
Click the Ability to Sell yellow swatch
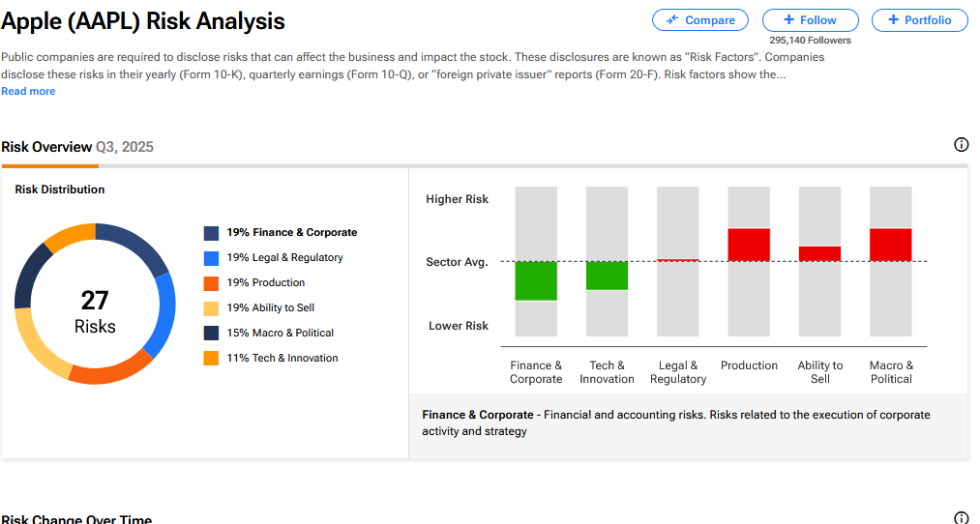pos(211,308)
